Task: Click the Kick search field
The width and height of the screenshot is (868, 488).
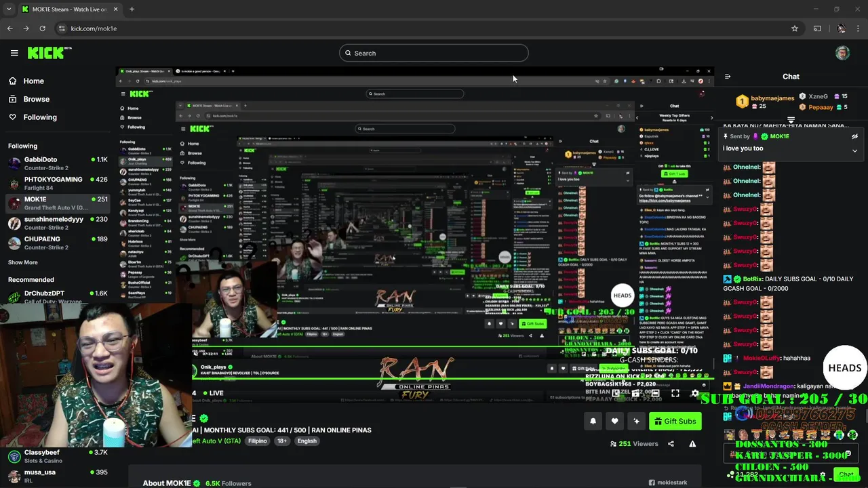Action: tap(434, 53)
